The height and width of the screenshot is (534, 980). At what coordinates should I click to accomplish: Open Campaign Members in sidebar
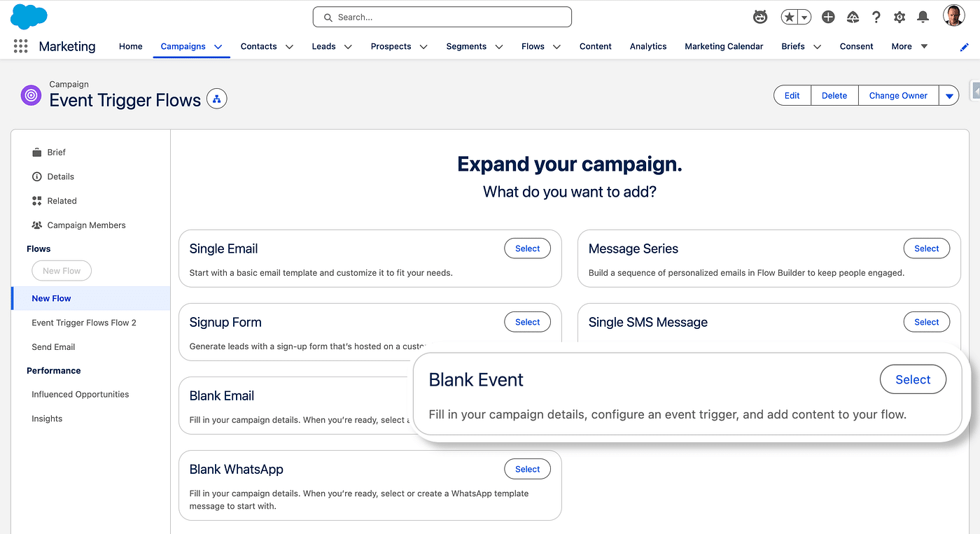(86, 225)
